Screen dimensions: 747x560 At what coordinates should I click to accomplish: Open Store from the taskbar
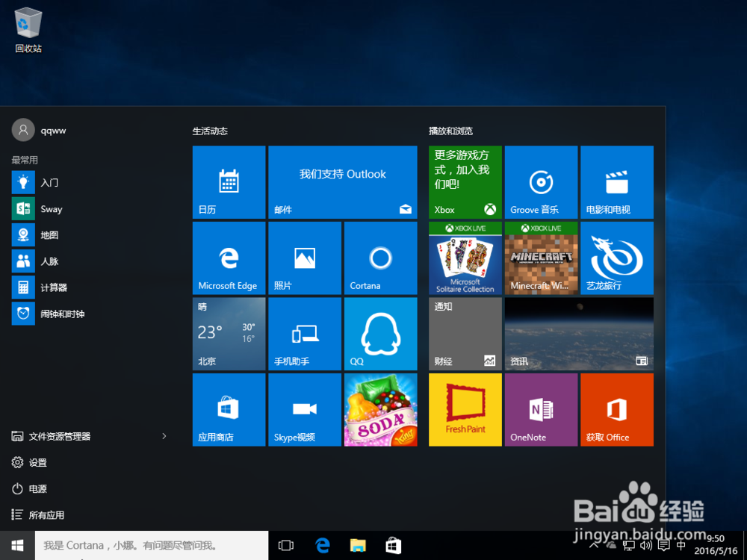(393, 545)
